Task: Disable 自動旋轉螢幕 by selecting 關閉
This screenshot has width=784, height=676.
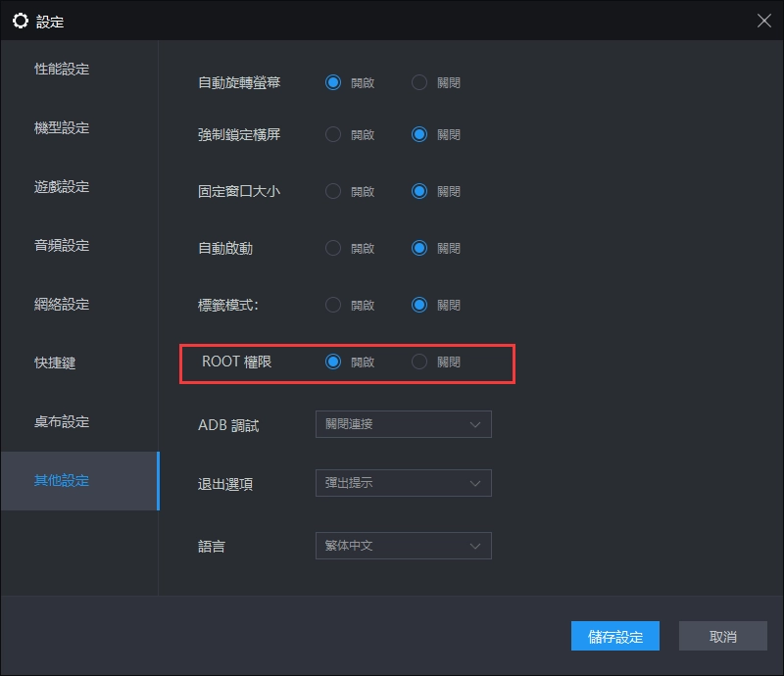Action: [419, 82]
